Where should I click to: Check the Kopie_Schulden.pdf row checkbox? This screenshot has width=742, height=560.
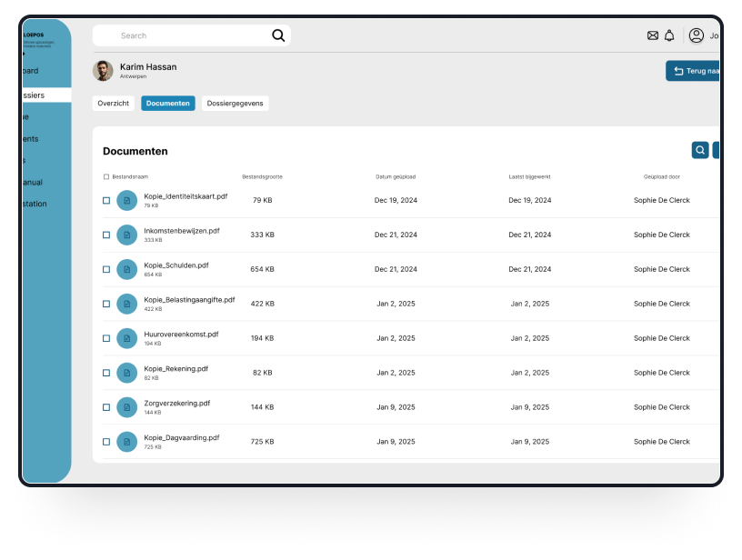tap(106, 270)
